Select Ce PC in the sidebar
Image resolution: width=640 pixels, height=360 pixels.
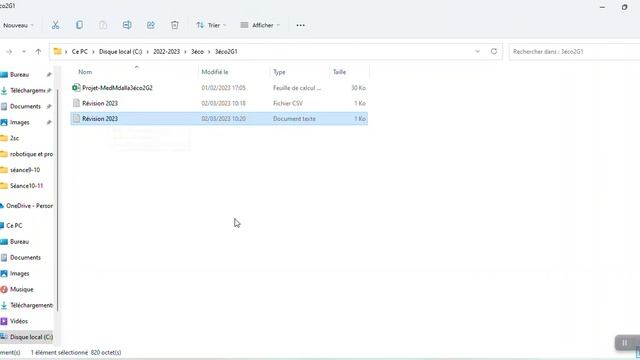pos(14,226)
